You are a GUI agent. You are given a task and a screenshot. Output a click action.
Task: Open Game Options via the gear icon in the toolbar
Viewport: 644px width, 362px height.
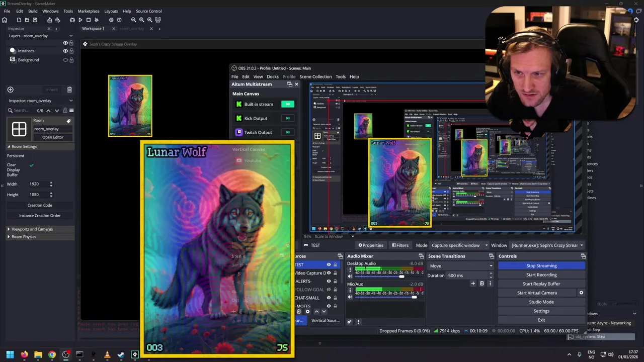pyautogui.click(x=111, y=20)
